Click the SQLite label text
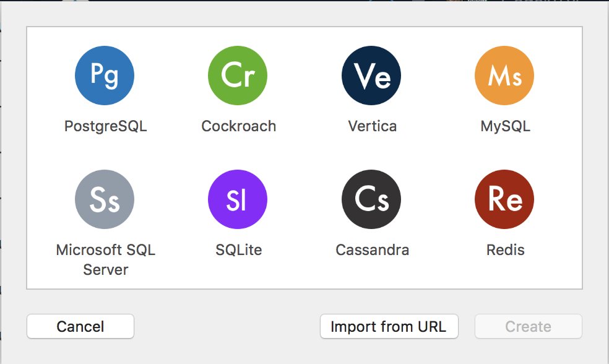This screenshot has width=609, height=364. tap(238, 250)
